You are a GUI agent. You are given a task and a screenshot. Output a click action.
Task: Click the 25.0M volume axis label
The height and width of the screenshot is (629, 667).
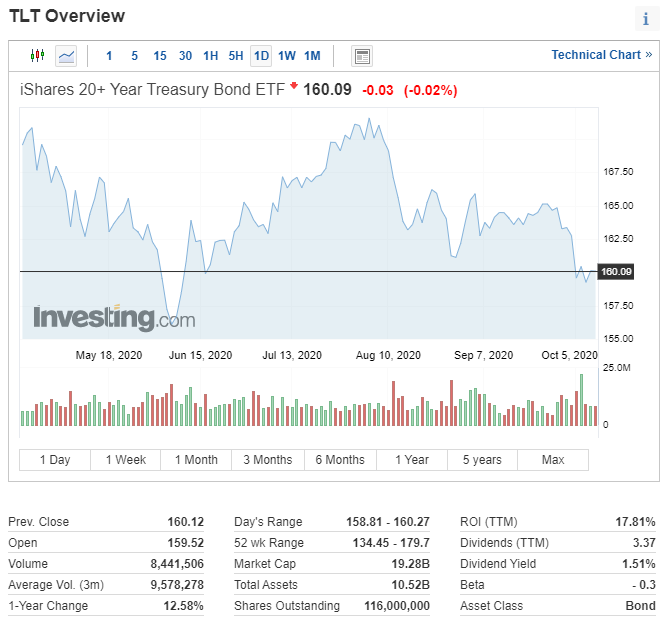(616, 368)
